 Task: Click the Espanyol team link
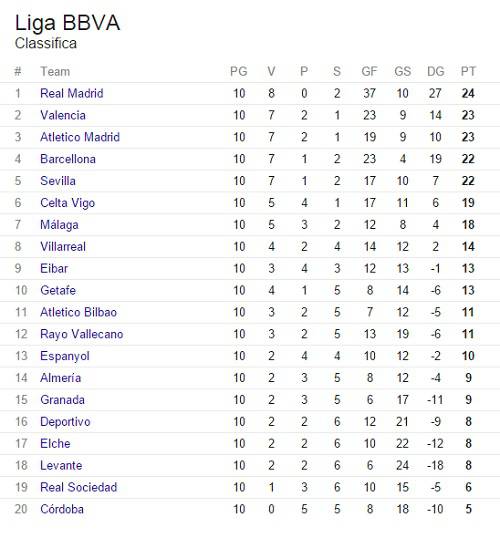click(x=65, y=356)
